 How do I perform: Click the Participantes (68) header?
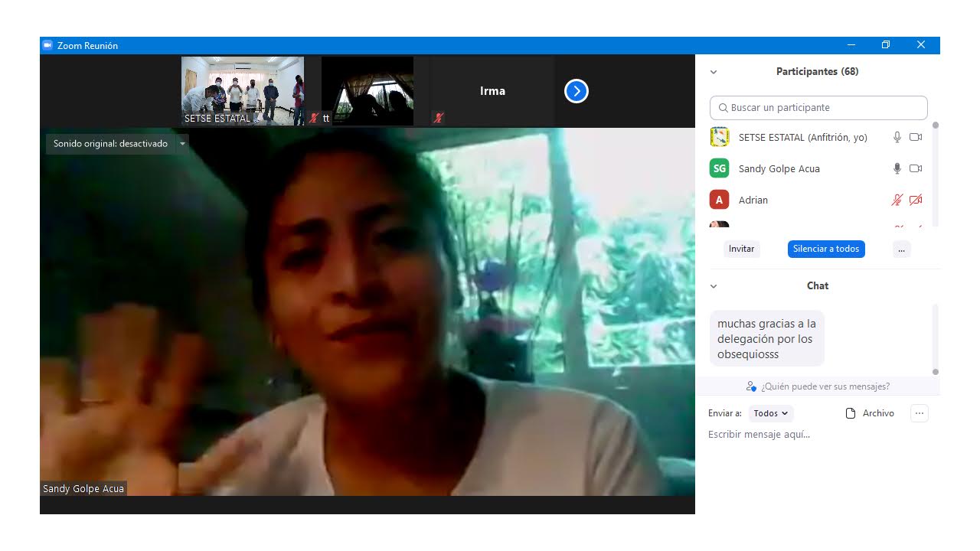[x=817, y=72]
